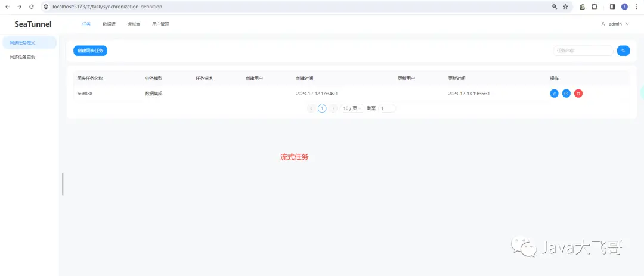Image resolution: width=644 pixels, height=276 pixels.
Task: Open the Chrome profile avatar
Action: pos(624,7)
